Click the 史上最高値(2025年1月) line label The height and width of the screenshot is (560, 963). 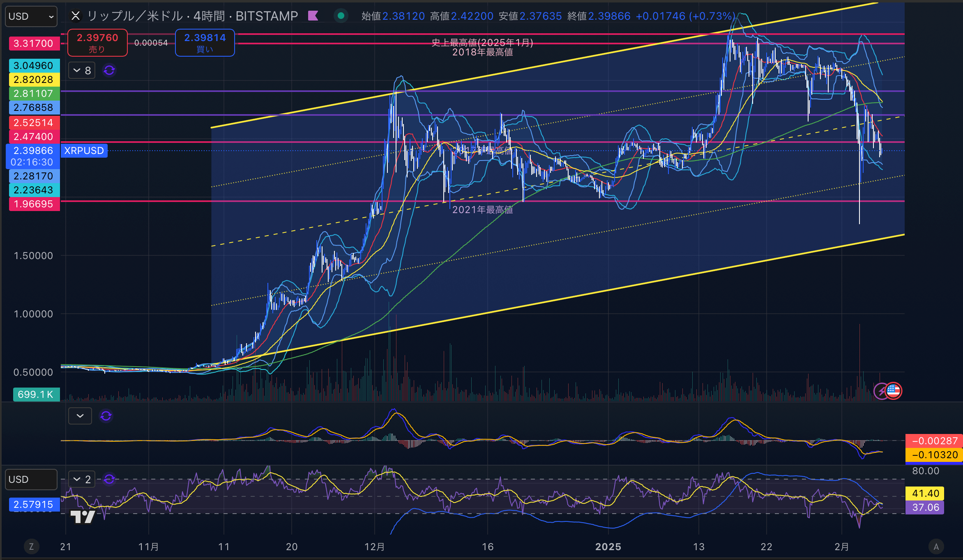[482, 42]
